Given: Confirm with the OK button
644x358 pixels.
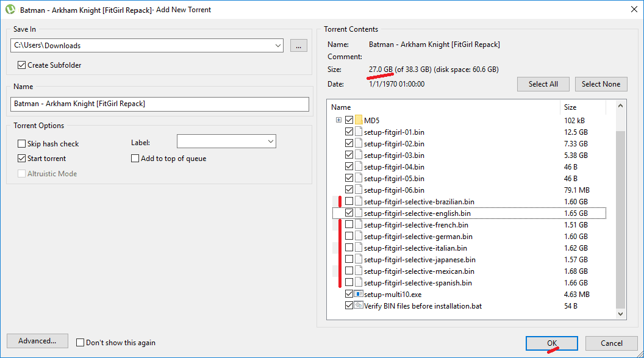Looking at the screenshot, I should tap(551, 343).
